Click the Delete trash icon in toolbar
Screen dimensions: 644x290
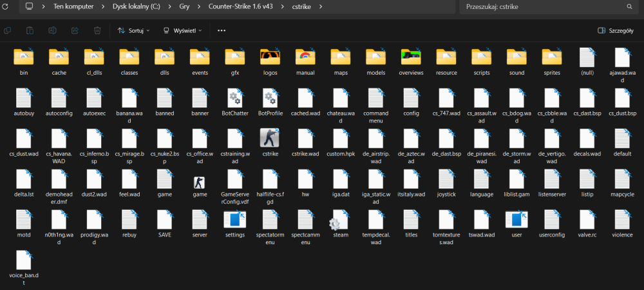click(x=97, y=30)
